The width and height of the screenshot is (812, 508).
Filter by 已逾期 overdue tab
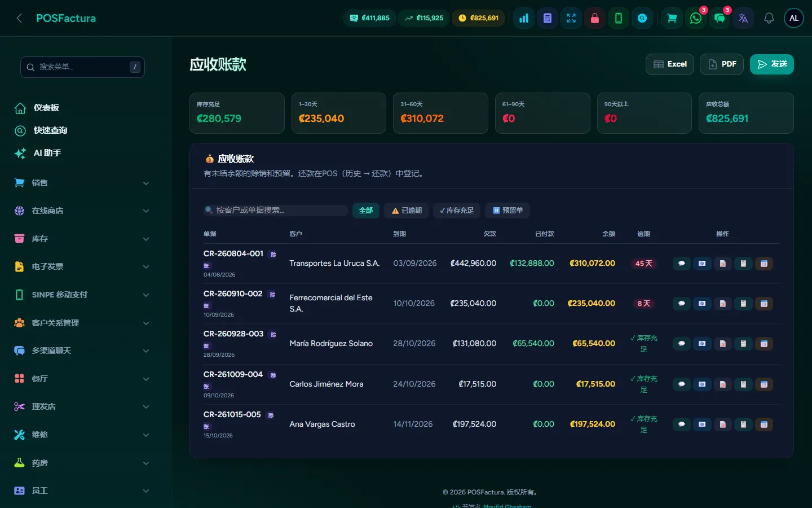pyautogui.click(x=407, y=211)
